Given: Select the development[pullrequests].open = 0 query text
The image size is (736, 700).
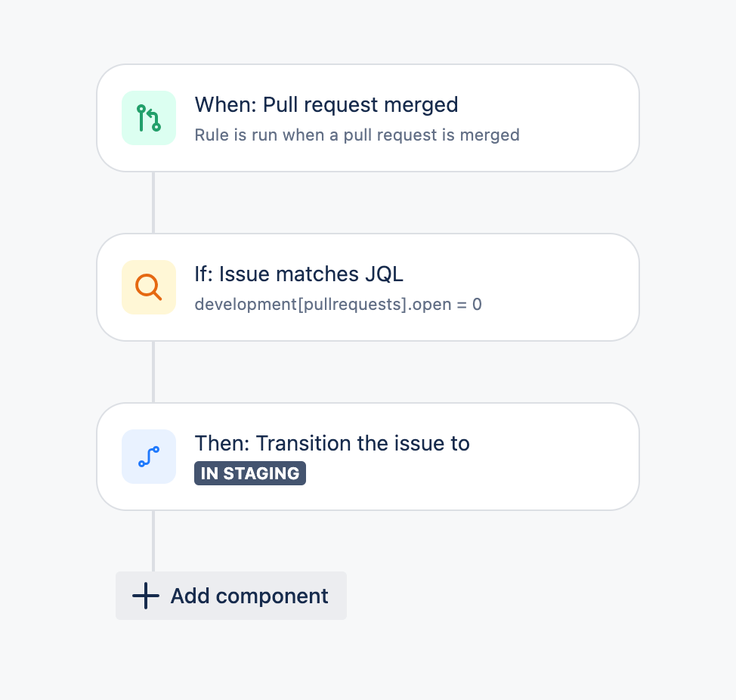Looking at the screenshot, I should pos(338,304).
